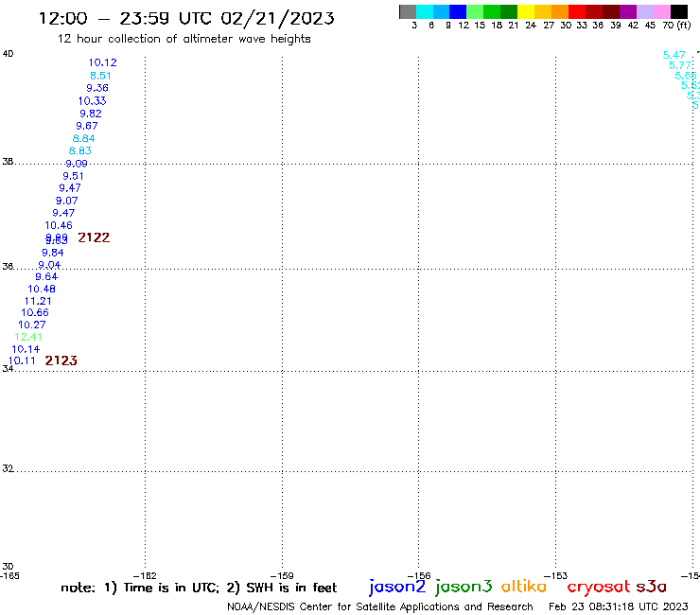The image size is (700, 615).
Task: Click the "Feb 23 08:31:18 UTC 2023" timestamp
Action: pos(619,606)
